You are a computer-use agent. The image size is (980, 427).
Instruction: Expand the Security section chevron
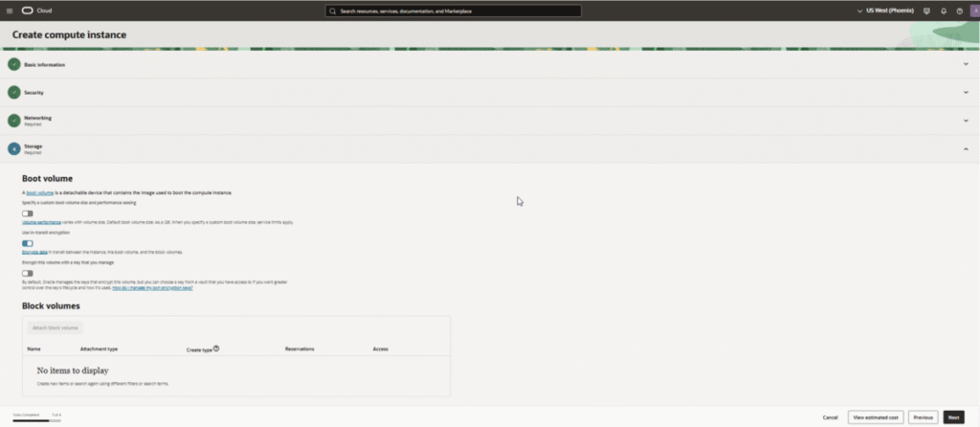tap(966, 93)
